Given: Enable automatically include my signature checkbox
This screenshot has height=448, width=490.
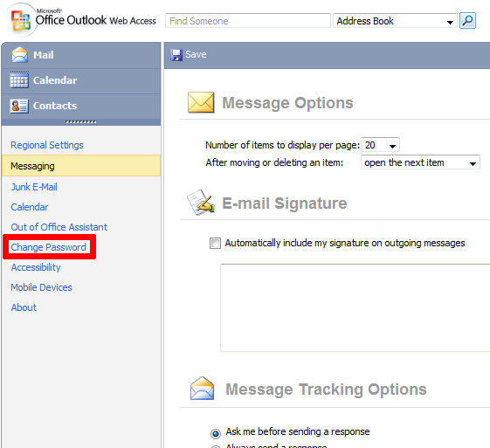Looking at the screenshot, I should [x=215, y=243].
